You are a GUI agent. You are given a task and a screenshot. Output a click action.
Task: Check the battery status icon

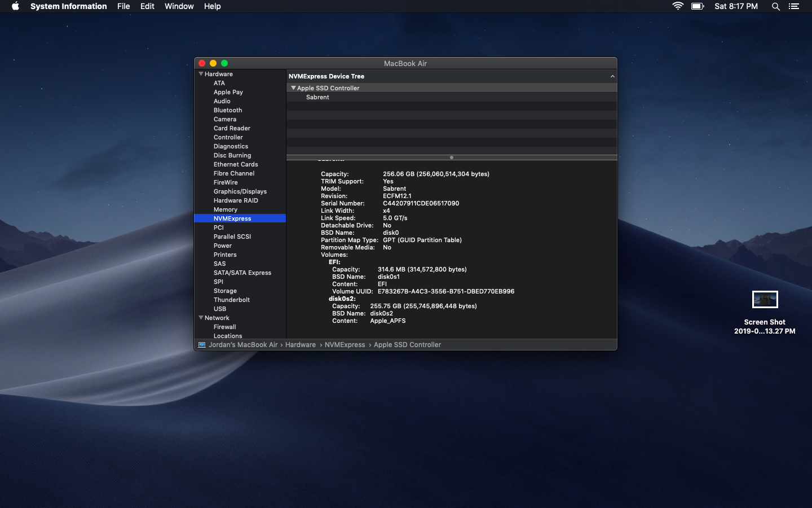[698, 6]
